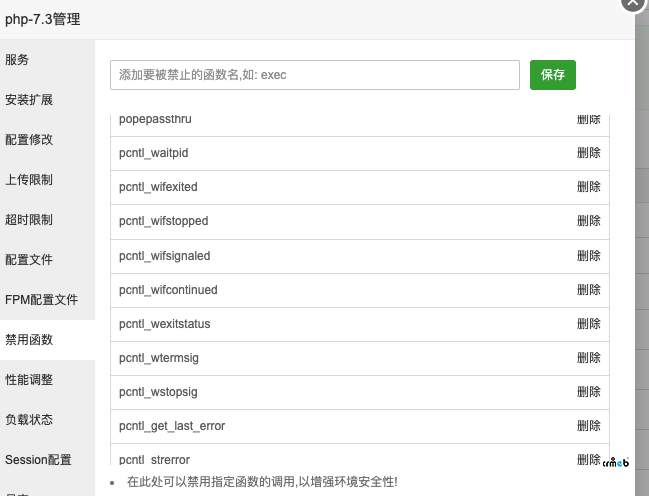Screen dimensions: 649x496
Task: Go to 超时限制 tab
Action: 29,220
